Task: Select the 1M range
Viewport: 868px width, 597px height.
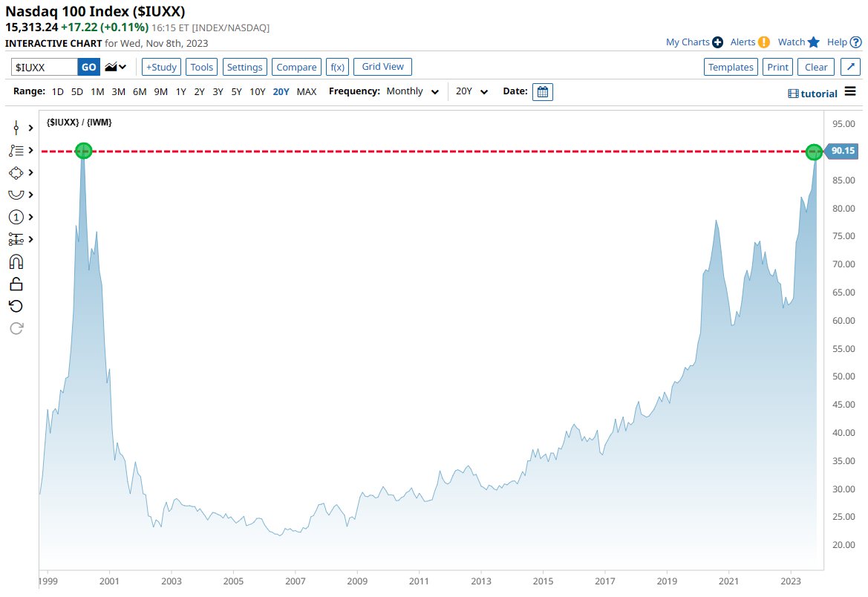Action: click(x=97, y=92)
